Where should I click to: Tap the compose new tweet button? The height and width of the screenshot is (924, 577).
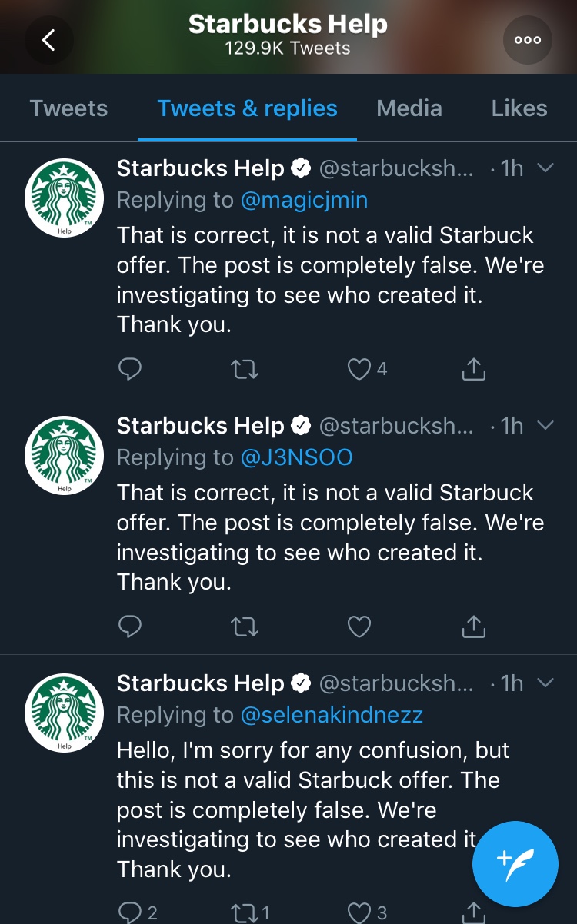[515, 863]
